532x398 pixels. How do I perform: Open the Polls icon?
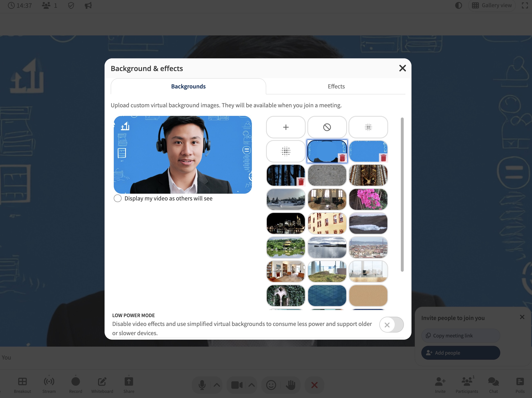(520, 382)
